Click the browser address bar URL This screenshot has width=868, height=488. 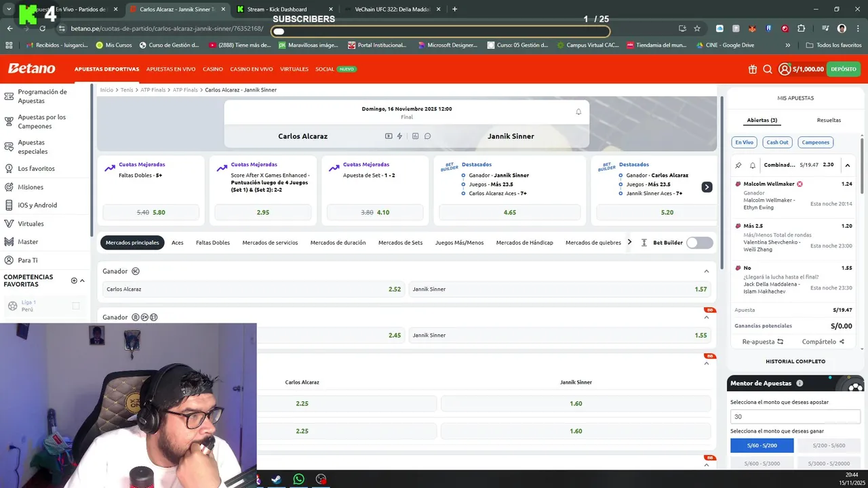[x=167, y=28]
